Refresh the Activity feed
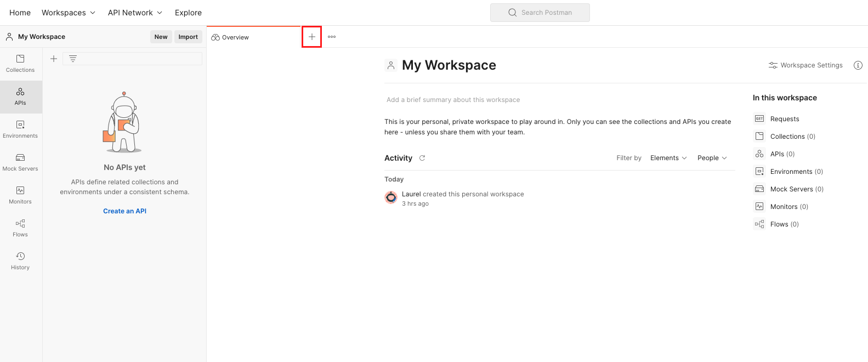Viewport: 868px width, 362px height. [x=422, y=158]
